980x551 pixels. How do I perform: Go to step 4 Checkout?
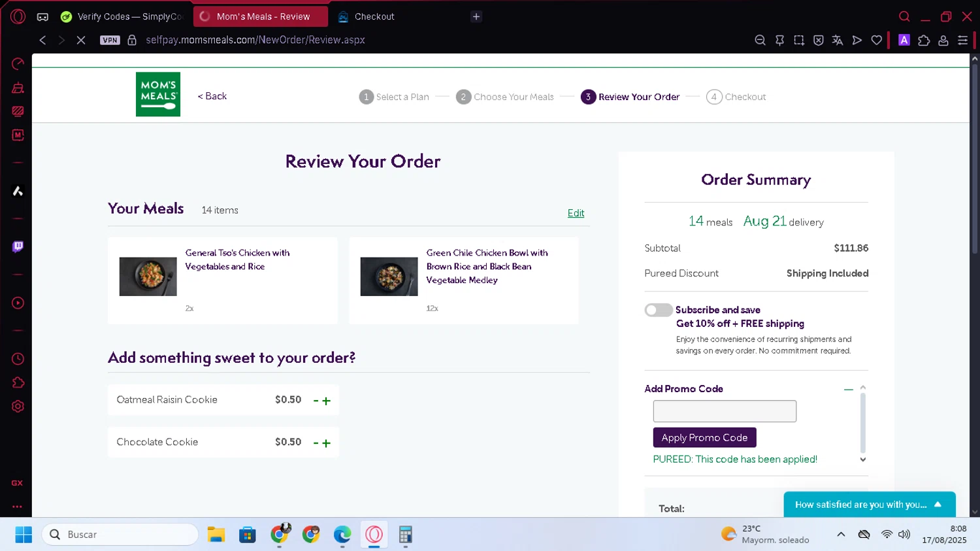coord(736,97)
